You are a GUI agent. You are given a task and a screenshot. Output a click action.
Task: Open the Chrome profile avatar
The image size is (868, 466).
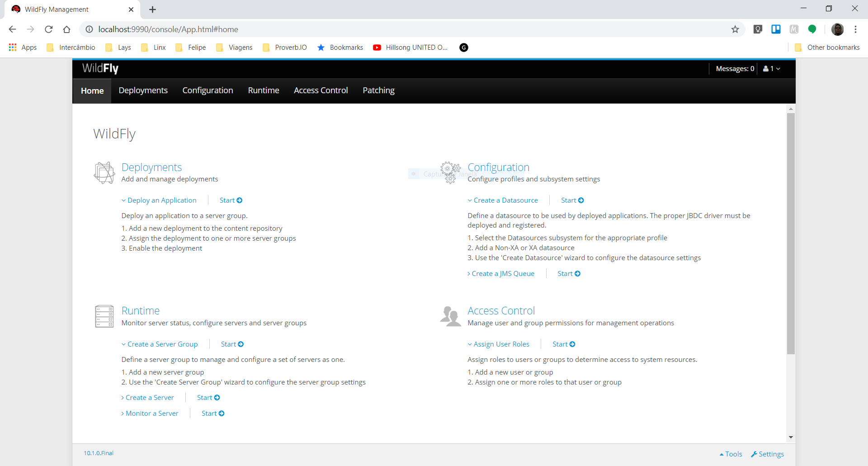[838, 29]
